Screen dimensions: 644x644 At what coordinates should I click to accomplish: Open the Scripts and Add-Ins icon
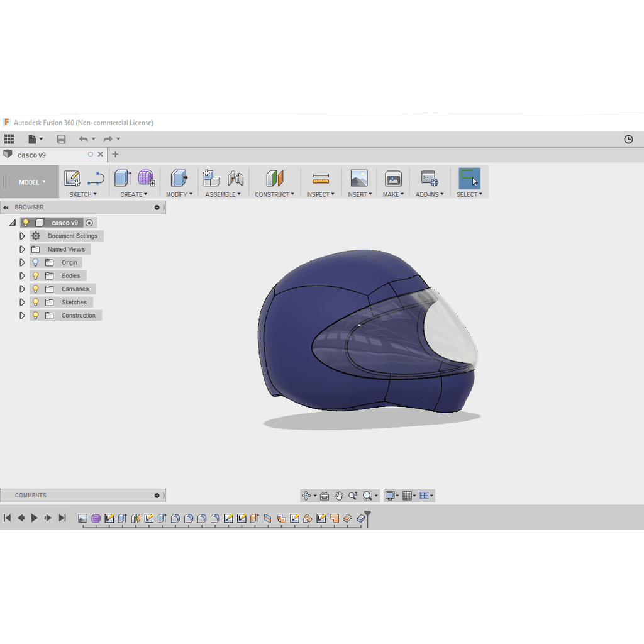[x=430, y=179]
